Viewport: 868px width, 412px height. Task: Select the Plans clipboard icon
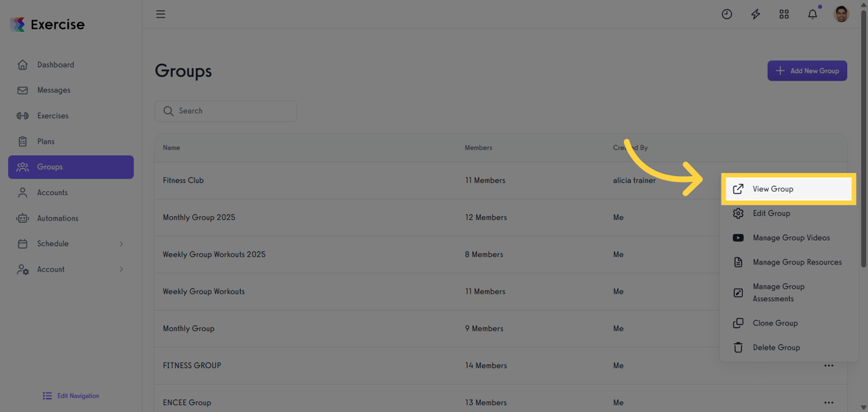coord(22,141)
